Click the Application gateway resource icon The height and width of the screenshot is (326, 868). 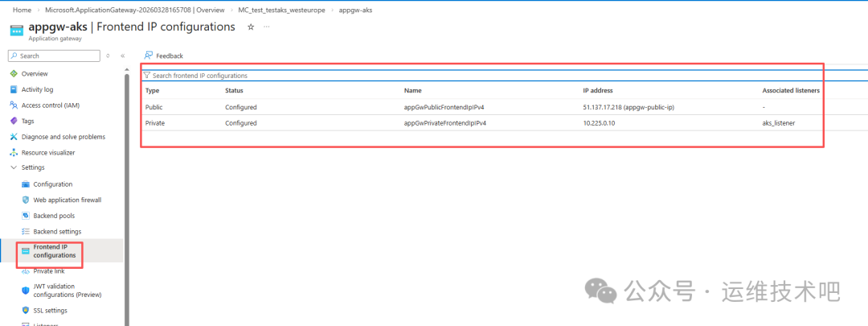pos(16,30)
